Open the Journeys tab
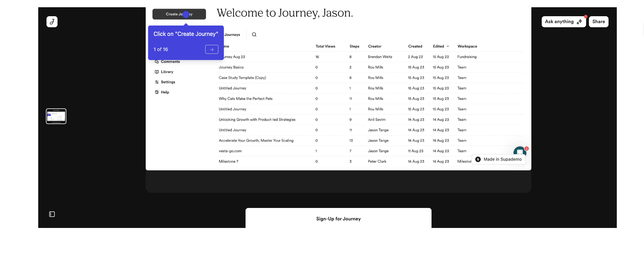Screen dimensions: 644x259 [x=232, y=34]
